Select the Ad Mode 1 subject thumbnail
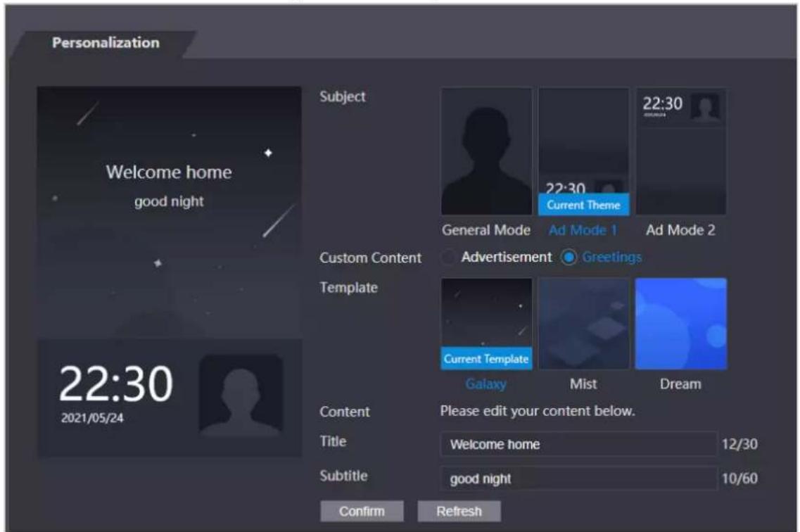This screenshot has height=532, width=800. (583, 151)
